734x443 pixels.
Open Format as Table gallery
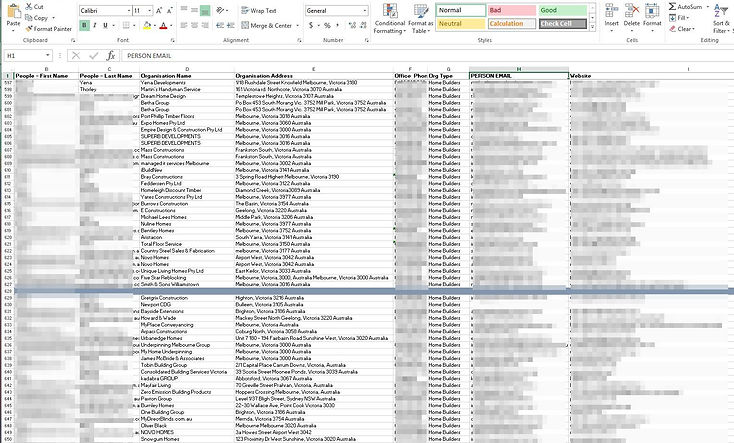point(420,19)
